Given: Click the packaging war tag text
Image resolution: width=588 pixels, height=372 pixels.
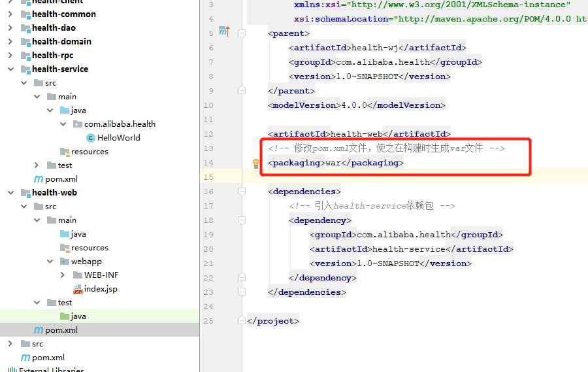Looking at the screenshot, I should coord(336,163).
